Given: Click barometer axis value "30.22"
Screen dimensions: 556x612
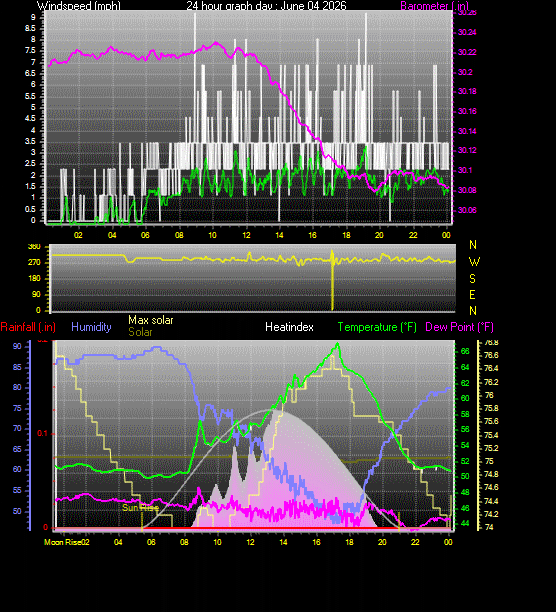Looking at the screenshot, I should (x=467, y=52).
